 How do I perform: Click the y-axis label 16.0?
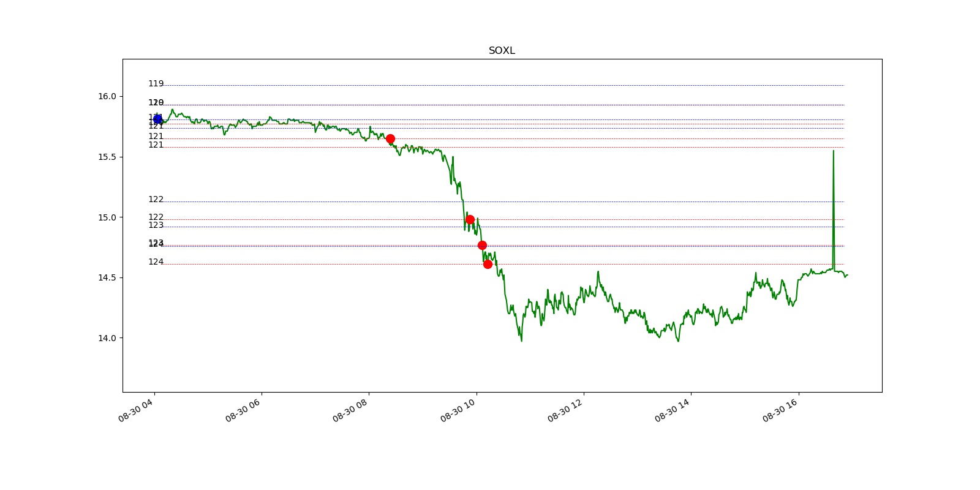(107, 96)
